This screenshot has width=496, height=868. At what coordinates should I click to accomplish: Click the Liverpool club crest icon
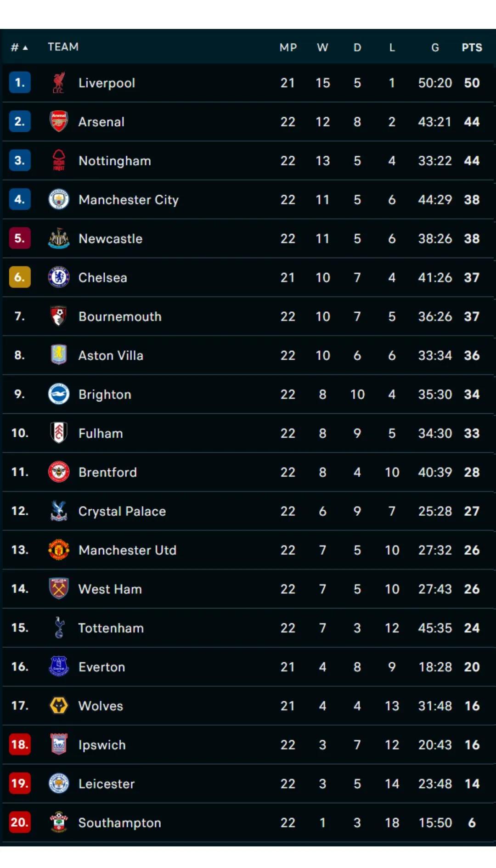pyautogui.click(x=58, y=83)
